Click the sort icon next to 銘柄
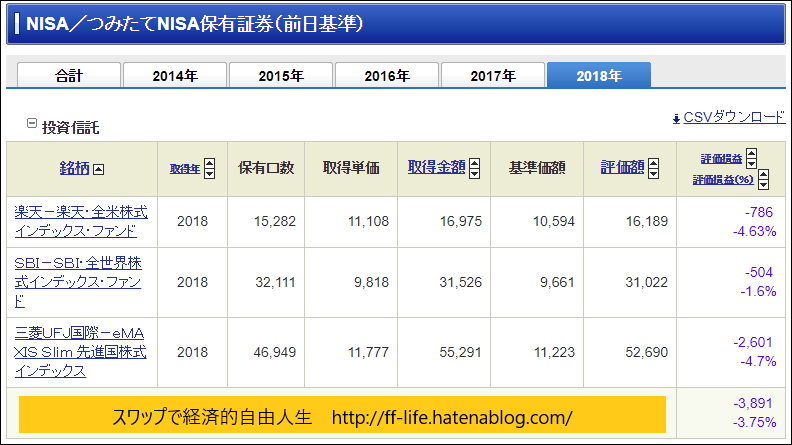The height and width of the screenshot is (445, 792). (98, 169)
